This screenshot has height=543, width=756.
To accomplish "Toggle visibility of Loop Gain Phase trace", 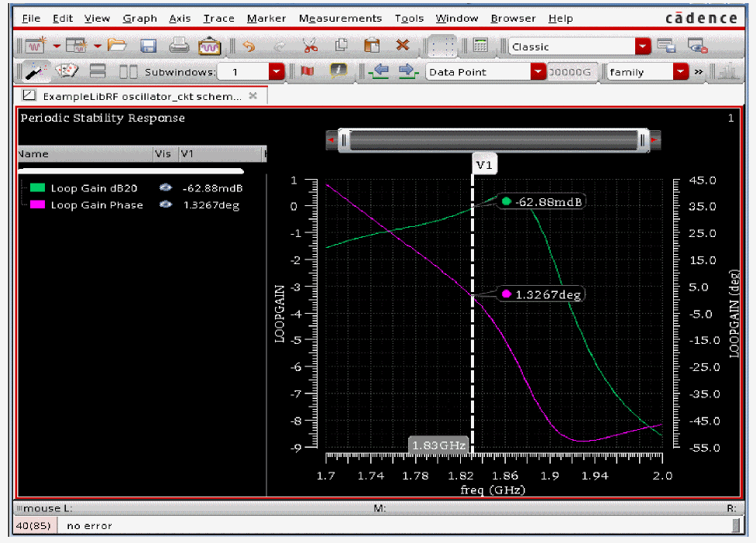I will pyautogui.click(x=165, y=205).
